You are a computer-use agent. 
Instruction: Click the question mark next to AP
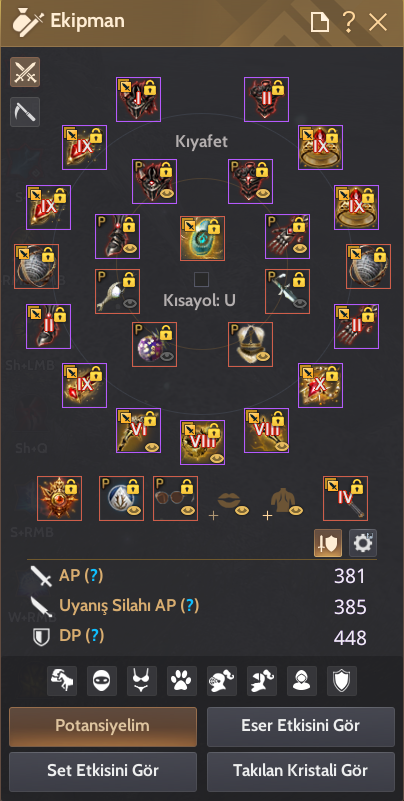tap(93, 576)
